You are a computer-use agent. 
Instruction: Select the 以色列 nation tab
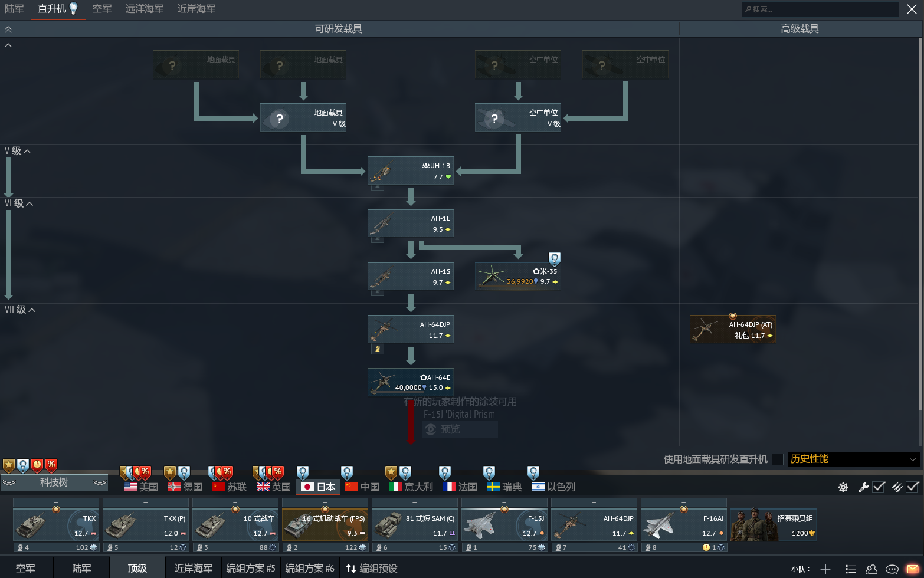coord(553,487)
